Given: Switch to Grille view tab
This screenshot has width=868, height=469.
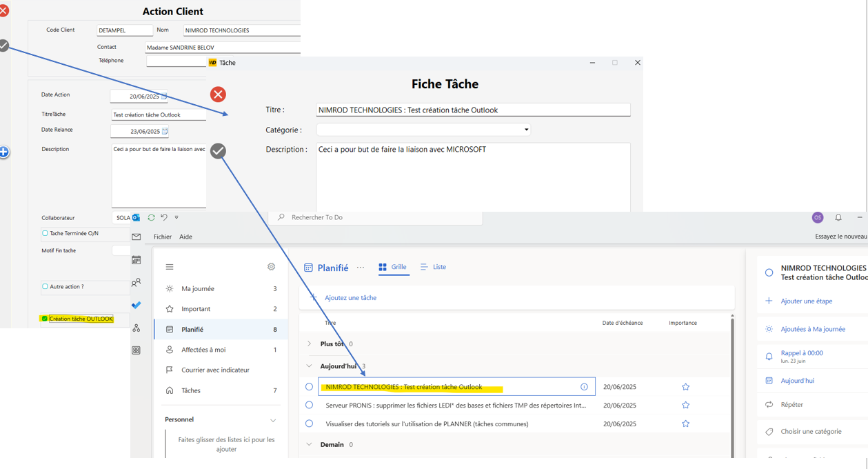Looking at the screenshot, I should 392,267.
